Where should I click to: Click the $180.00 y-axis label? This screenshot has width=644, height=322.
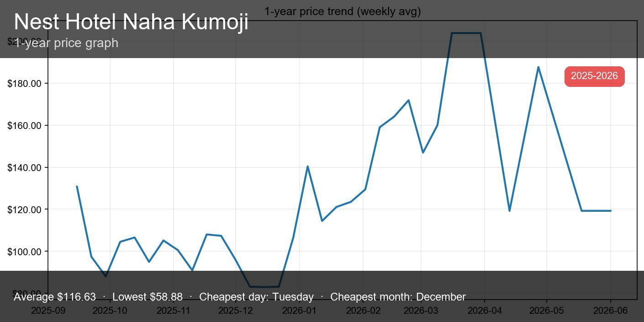coord(25,84)
